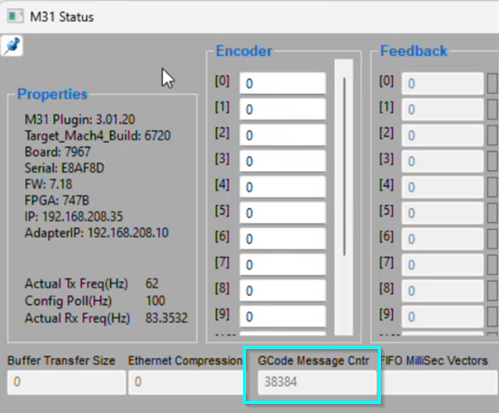
Task: Click the Config Poll(Hz) label
Action: coord(68,301)
